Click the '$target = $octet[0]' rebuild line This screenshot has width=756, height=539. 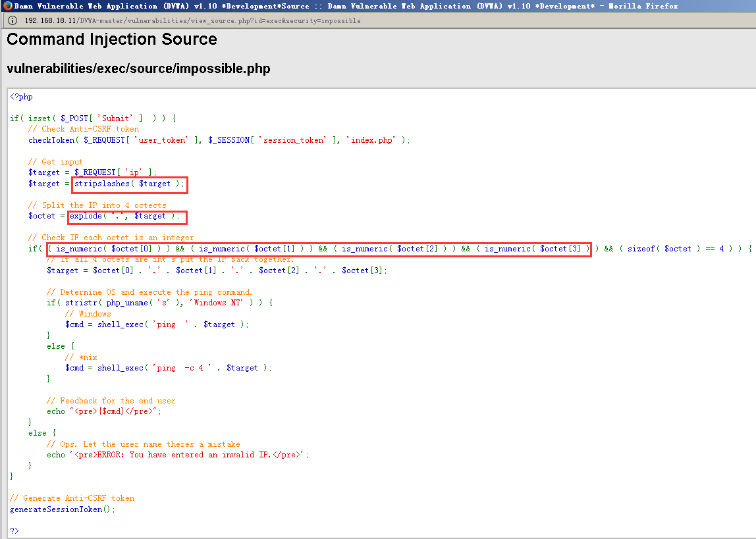point(217,270)
